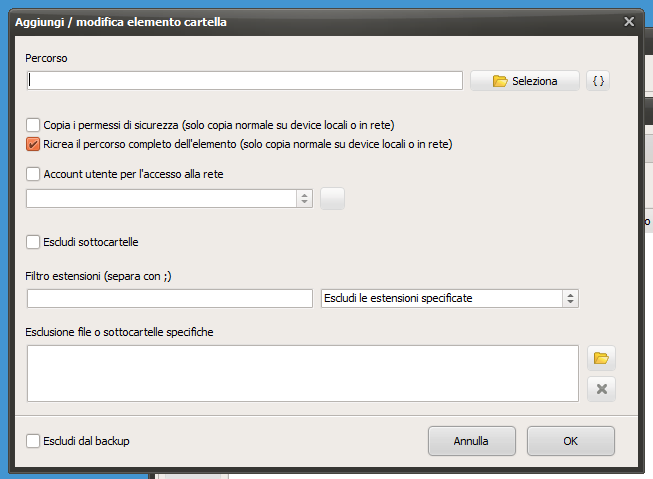Tick Account utente per l'accesso alla rete
The width and height of the screenshot is (653, 479).
(x=33, y=174)
